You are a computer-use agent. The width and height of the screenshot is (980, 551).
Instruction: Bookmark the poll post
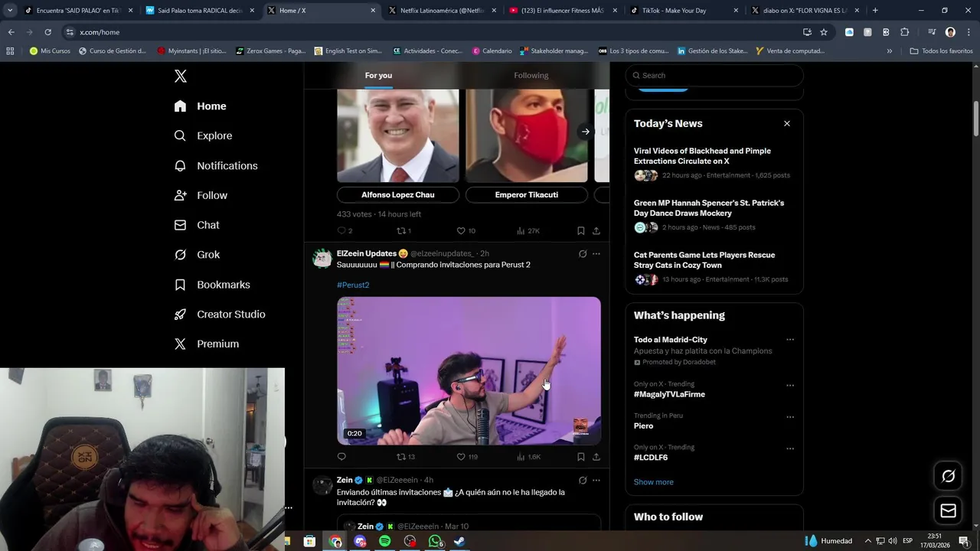(x=581, y=230)
